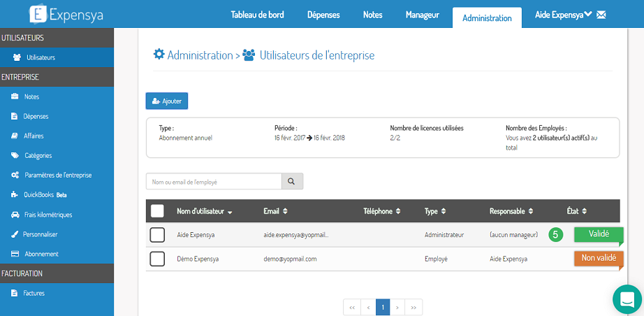This screenshot has height=316, width=644.
Task: Sort by Nom d'utilisateur column
Action: coord(205,211)
